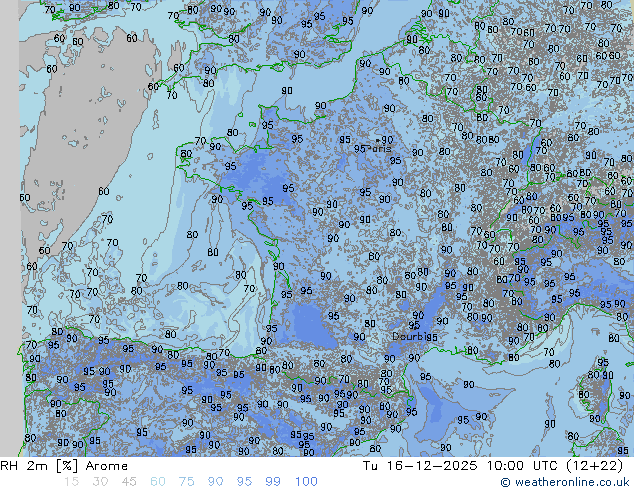Select the 90 value in the legend scale

[216, 482]
